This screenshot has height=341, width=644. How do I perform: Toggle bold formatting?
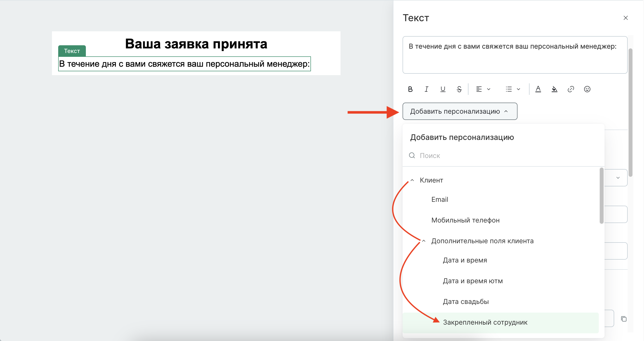click(410, 89)
